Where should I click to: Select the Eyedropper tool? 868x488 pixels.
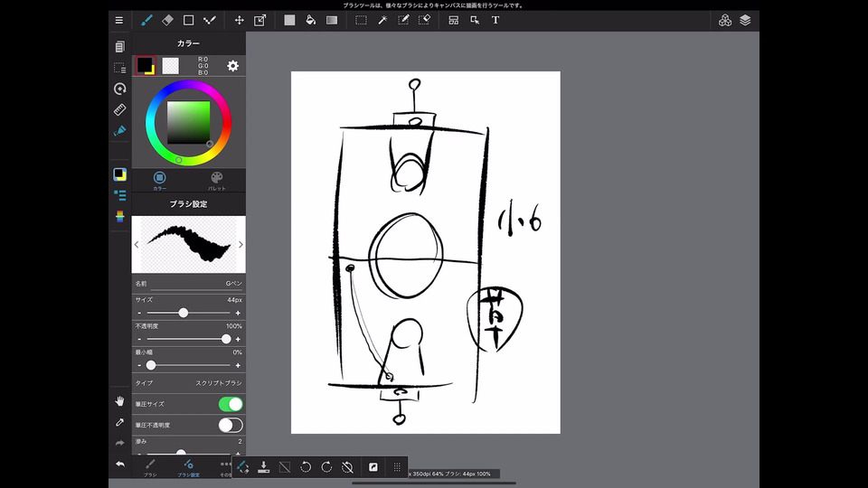tap(119, 422)
